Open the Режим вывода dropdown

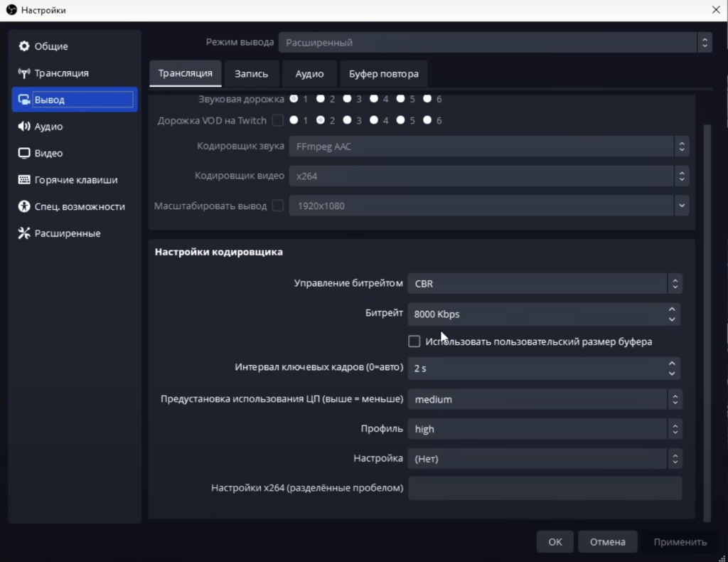tap(495, 42)
